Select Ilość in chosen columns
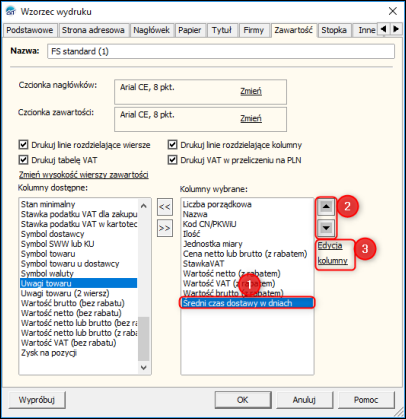This screenshot has width=406, height=419. [x=247, y=234]
